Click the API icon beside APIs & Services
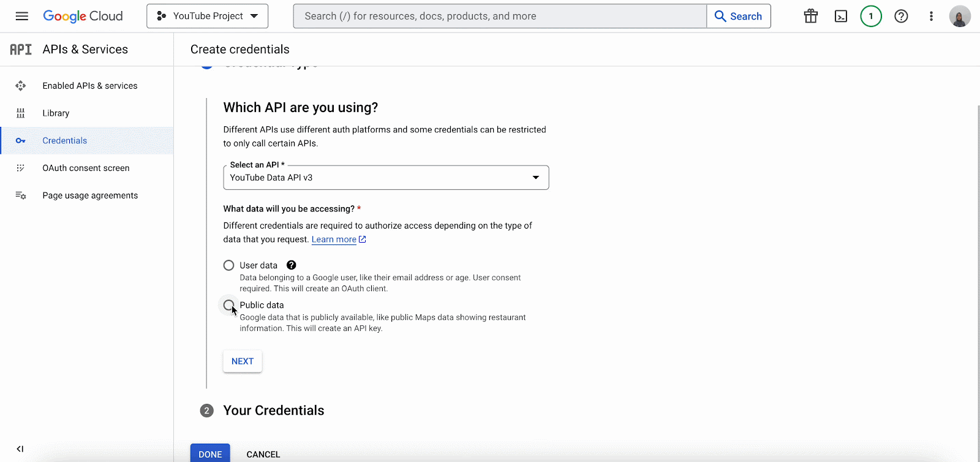980x462 pixels. tap(21, 49)
